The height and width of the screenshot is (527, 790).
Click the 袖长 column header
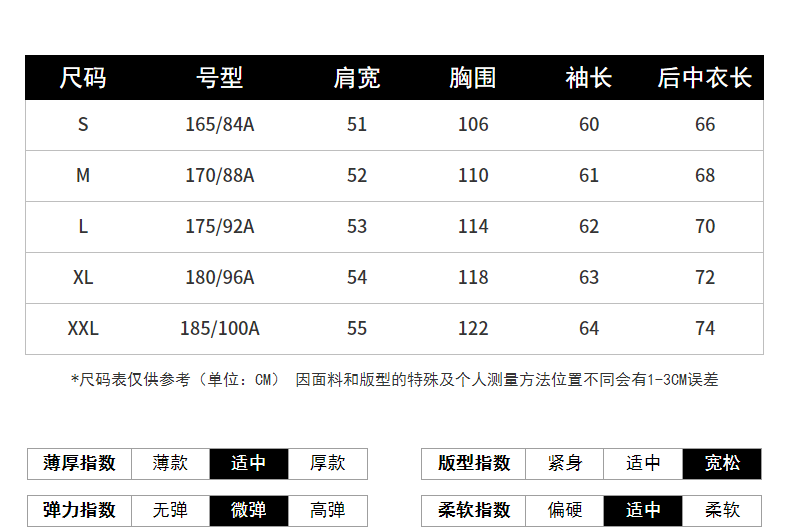pos(588,78)
